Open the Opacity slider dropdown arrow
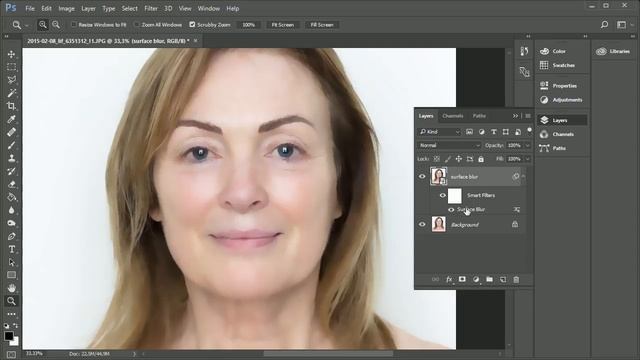Screen dimensions: 640x360 point(527,145)
